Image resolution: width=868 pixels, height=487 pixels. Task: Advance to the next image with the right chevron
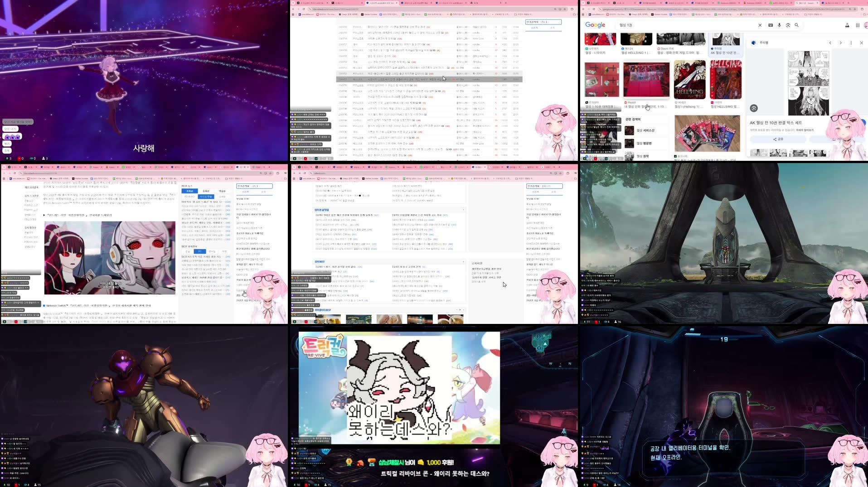[840, 43]
